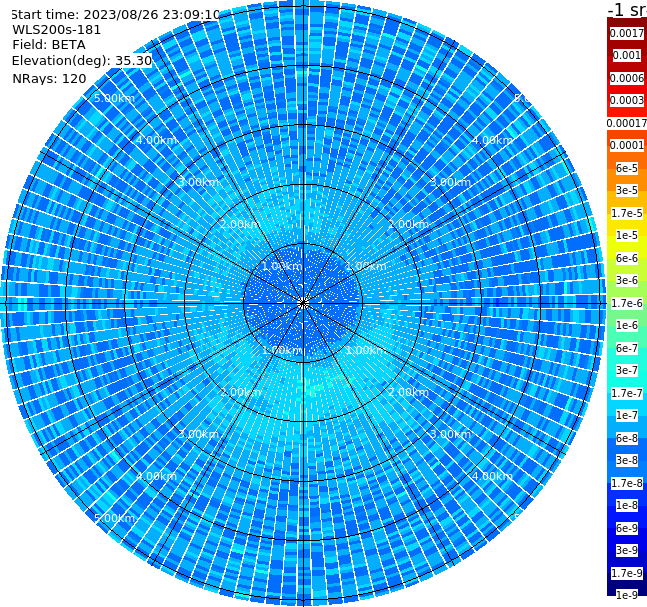Click the 5.00km range label below NRays text
Image resolution: width=647 pixels, height=607 pixels.
pos(114,98)
